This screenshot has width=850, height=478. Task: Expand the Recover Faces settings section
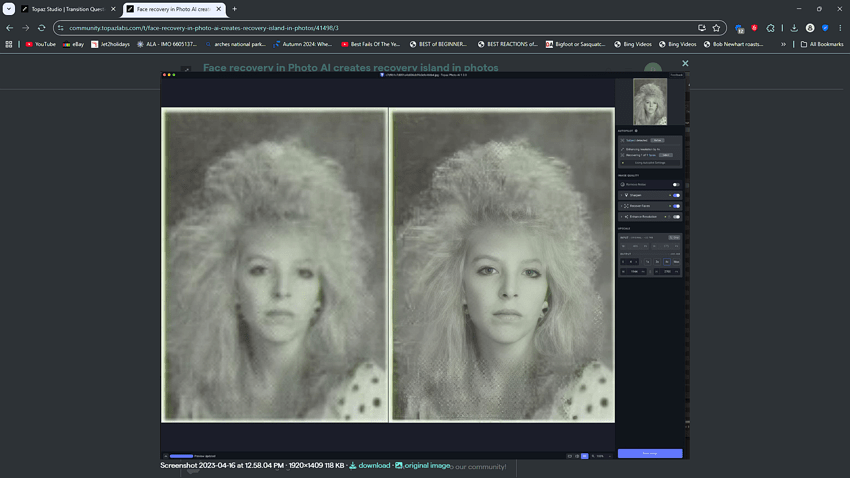(x=622, y=206)
